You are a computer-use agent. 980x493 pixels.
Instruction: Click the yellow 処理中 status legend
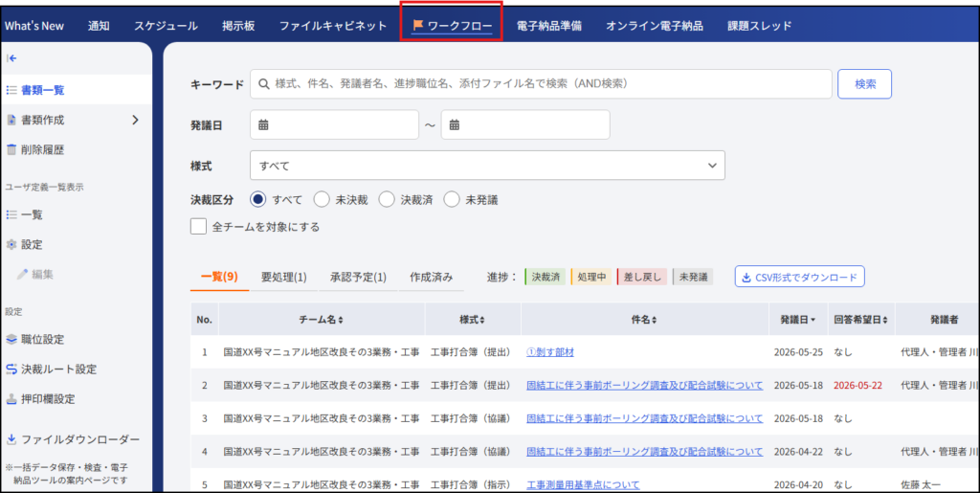click(x=590, y=277)
